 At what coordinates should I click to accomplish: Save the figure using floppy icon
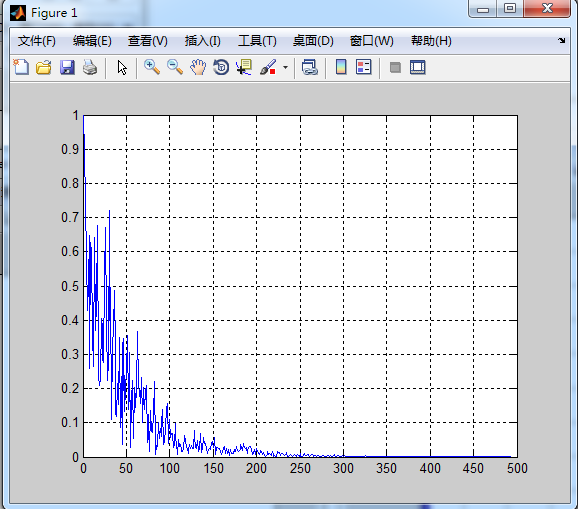pyautogui.click(x=67, y=68)
